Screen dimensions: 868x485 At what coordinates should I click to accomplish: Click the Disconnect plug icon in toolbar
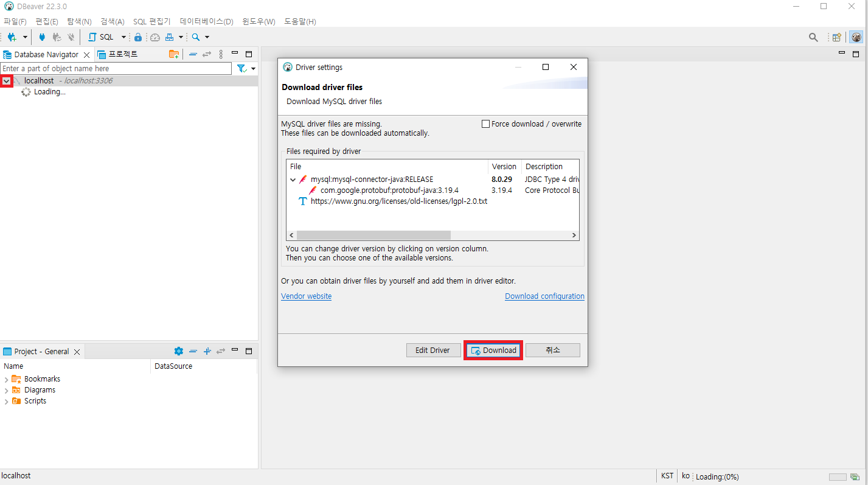point(71,37)
